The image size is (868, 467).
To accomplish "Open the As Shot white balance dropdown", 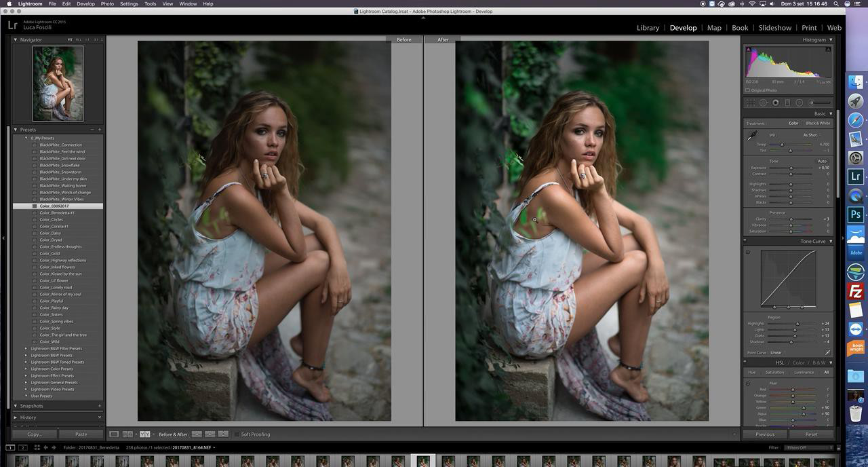I will pyautogui.click(x=812, y=135).
